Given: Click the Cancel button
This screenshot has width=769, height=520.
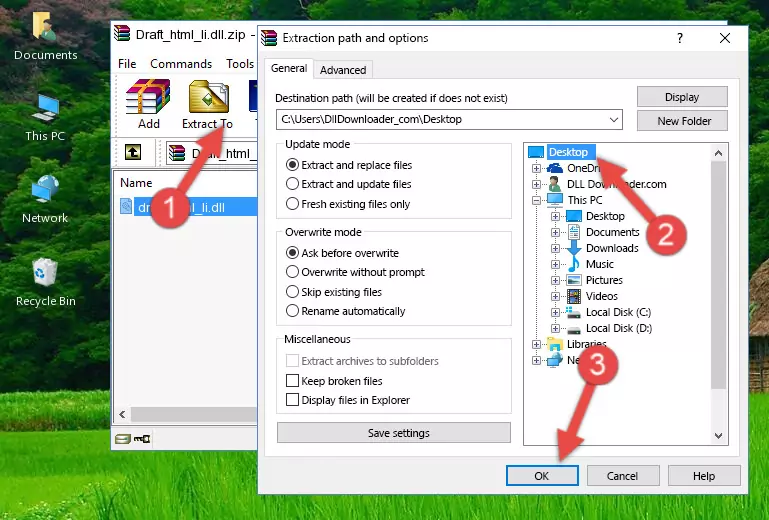Looking at the screenshot, I should 622,476.
